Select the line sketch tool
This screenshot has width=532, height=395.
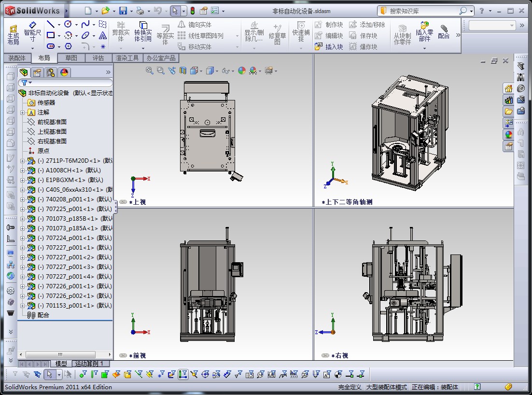click(51, 24)
